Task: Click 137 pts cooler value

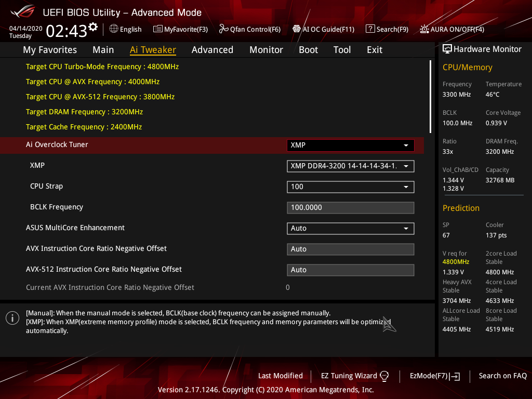Action: [496, 235]
